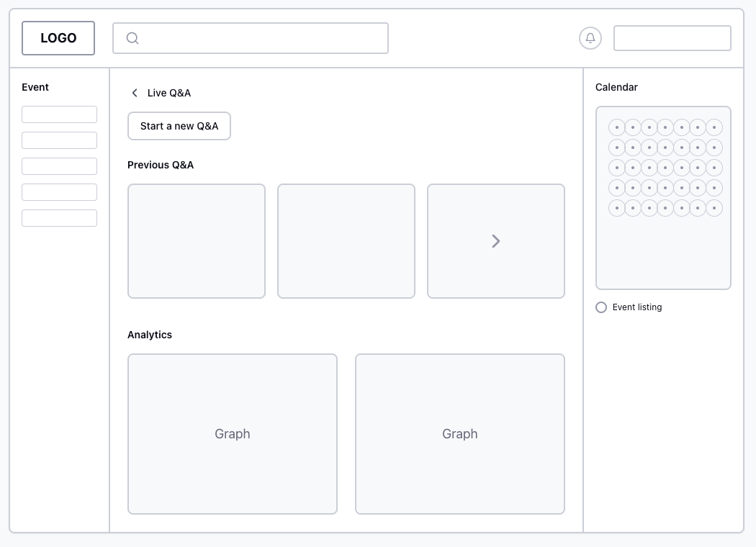
Task: Go back using Live Q&A arrow
Action: point(135,93)
